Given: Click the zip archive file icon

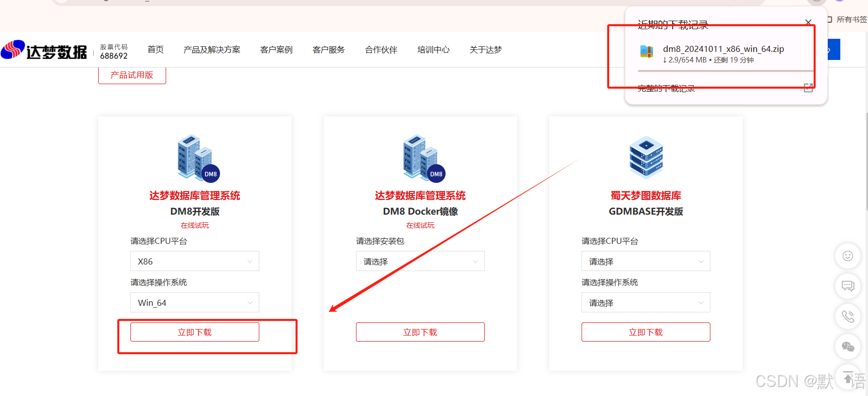Looking at the screenshot, I should [x=646, y=51].
